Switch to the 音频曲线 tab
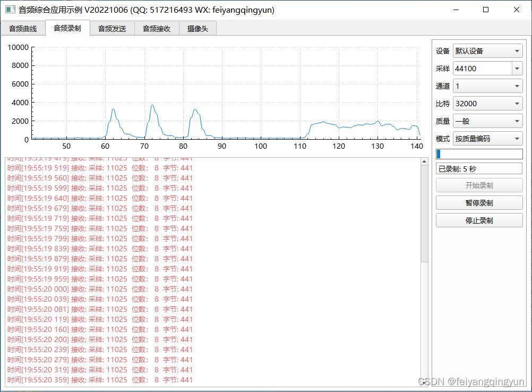The height and width of the screenshot is (392, 532). pos(23,29)
